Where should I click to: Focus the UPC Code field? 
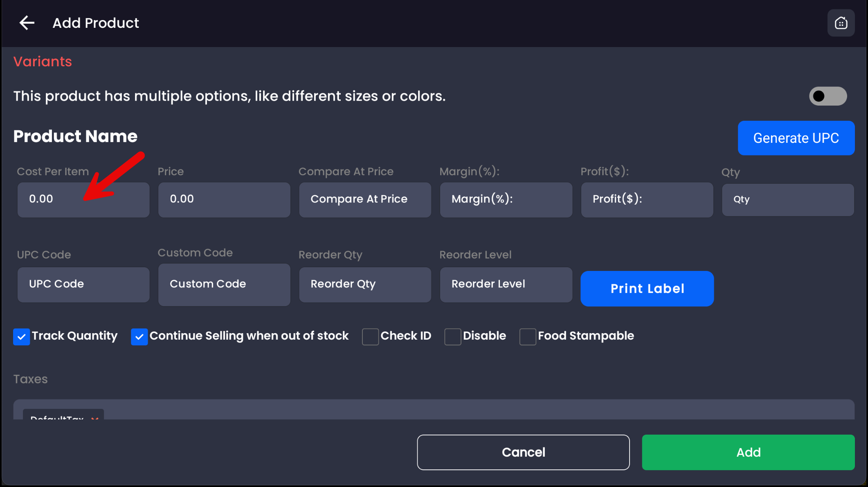(83, 284)
